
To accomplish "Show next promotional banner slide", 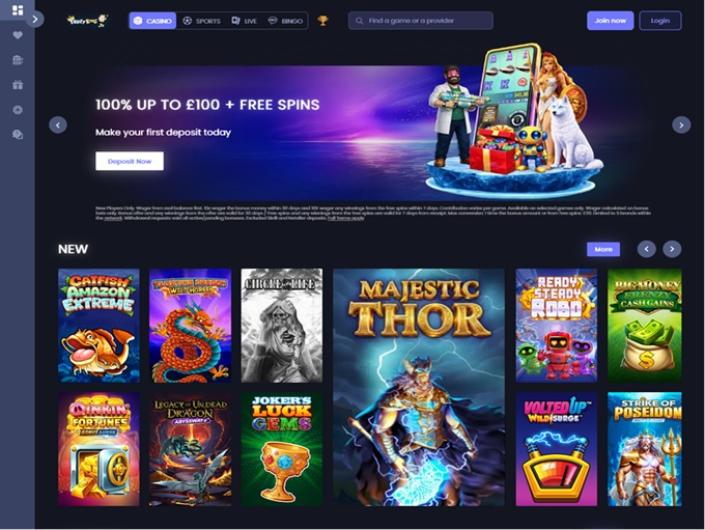I will click(x=681, y=125).
